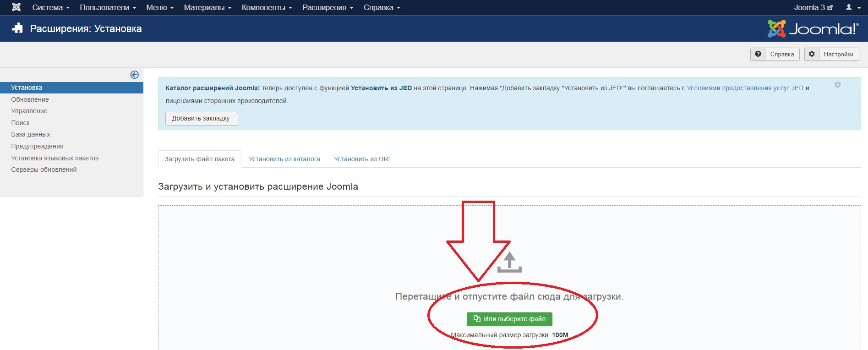Click the help question mark icon
The height and width of the screenshot is (350, 868).
click(758, 54)
